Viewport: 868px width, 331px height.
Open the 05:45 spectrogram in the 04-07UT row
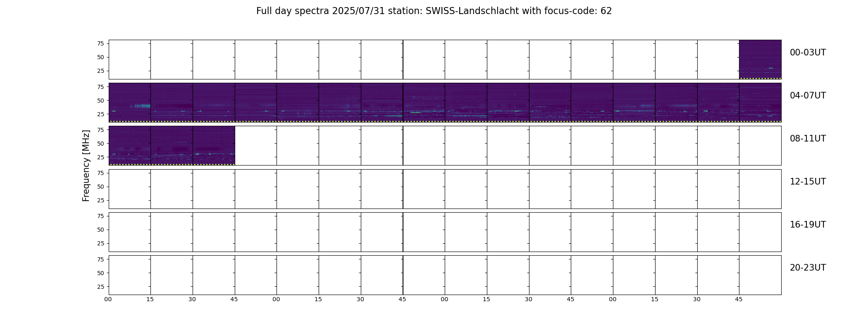[424, 103]
